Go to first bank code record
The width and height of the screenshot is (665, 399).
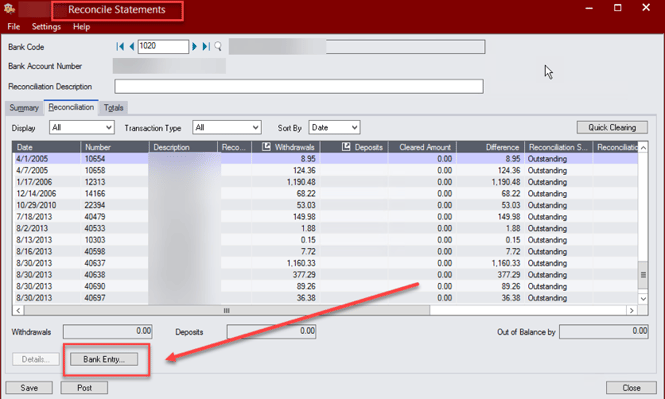pos(120,46)
